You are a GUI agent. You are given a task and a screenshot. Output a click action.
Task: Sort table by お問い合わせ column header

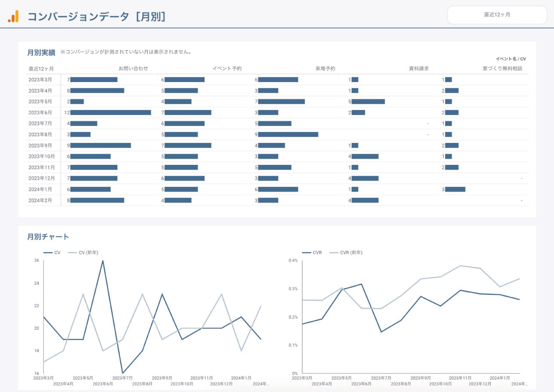(133, 69)
